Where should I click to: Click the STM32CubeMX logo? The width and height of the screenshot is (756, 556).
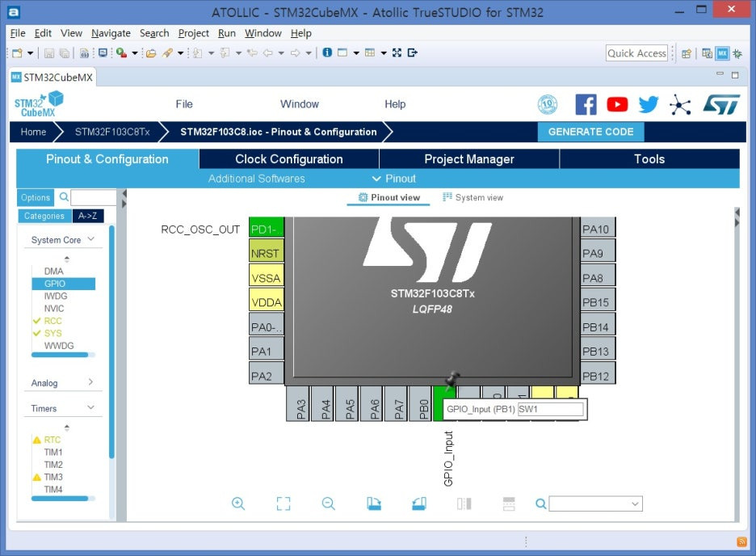click(39, 104)
